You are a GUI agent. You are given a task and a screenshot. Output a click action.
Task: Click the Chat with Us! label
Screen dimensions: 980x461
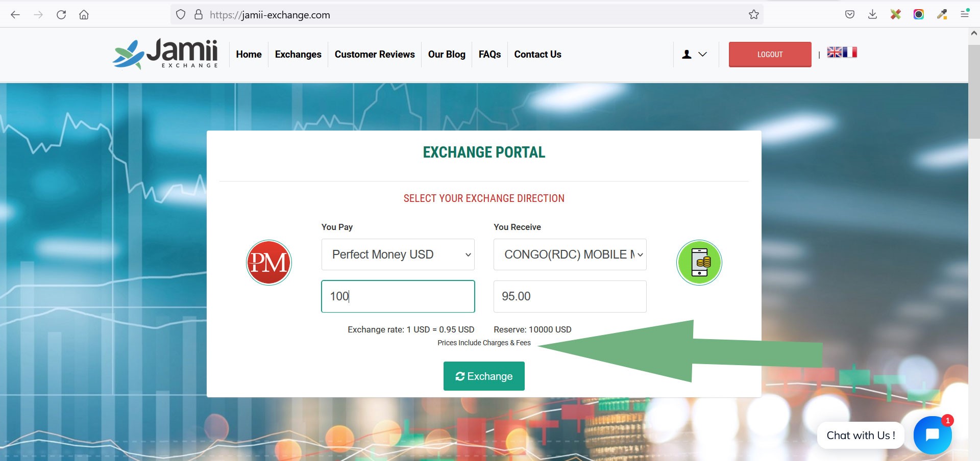[x=861, y=436]
